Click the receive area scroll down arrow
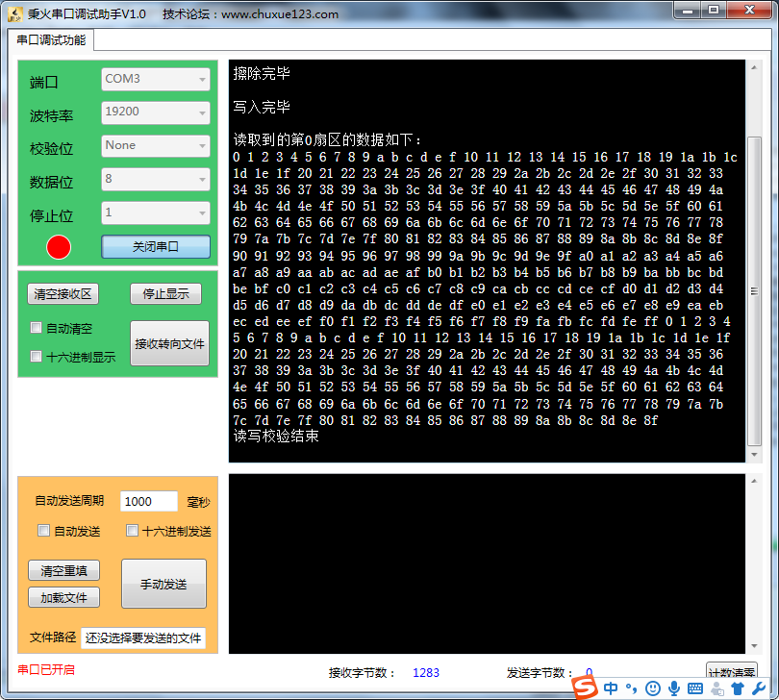Viewport: 779px width, 700px height. pyautogui.click(x=754, y=455)
